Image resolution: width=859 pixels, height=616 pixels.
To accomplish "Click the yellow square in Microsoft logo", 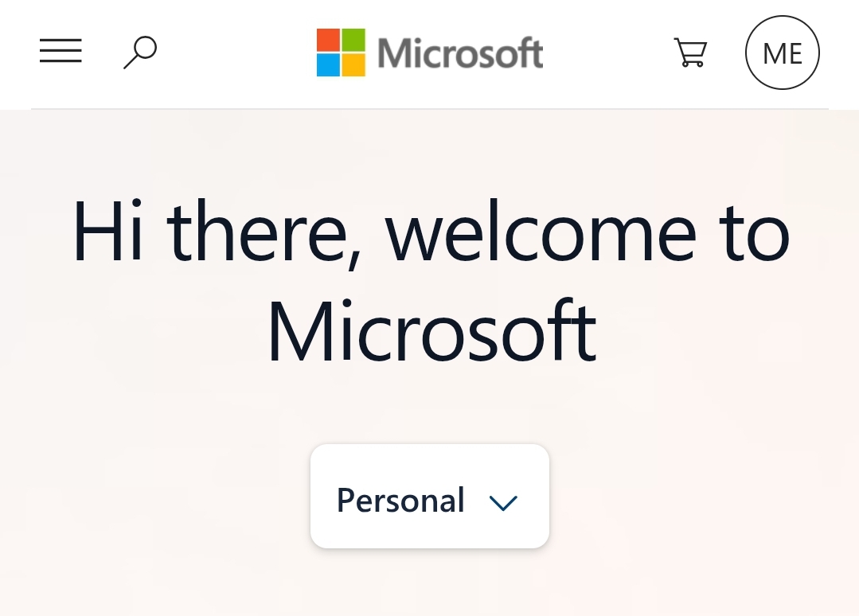I will [353, 64].
